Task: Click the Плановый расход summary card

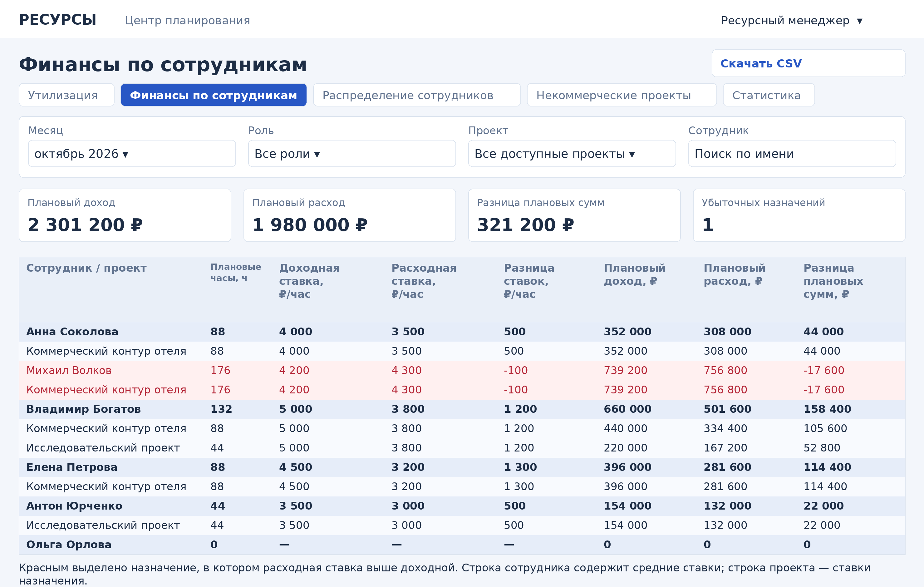Action: pyautogui.click(x=350, y=215)
